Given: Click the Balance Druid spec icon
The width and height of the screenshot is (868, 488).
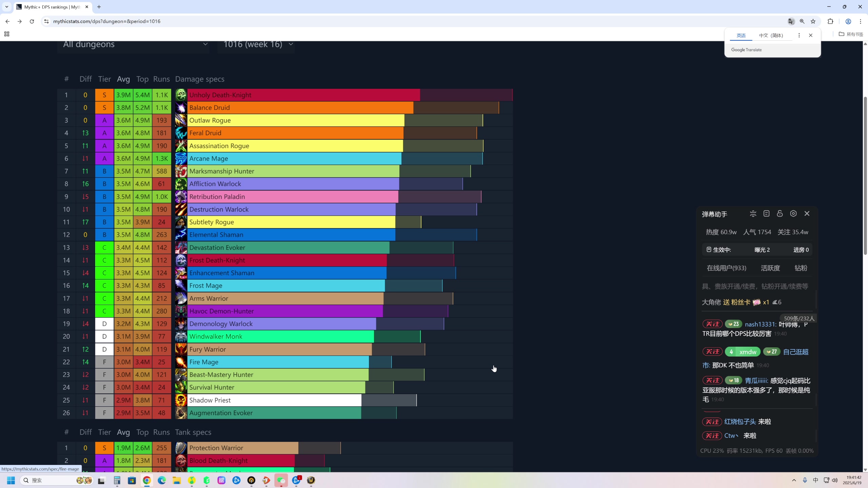Looking at the screenshot, I should point(181,108).
